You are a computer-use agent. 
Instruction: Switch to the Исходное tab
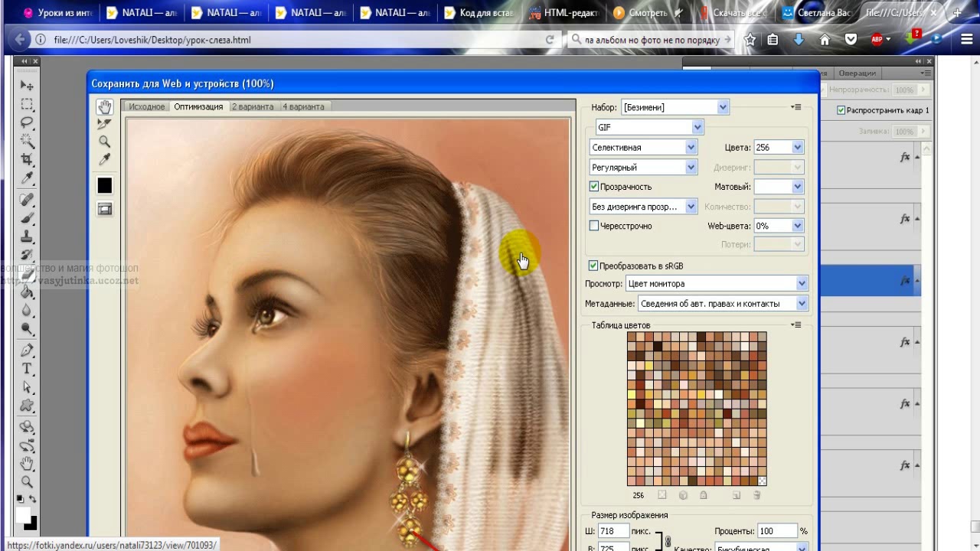[146, 107]
